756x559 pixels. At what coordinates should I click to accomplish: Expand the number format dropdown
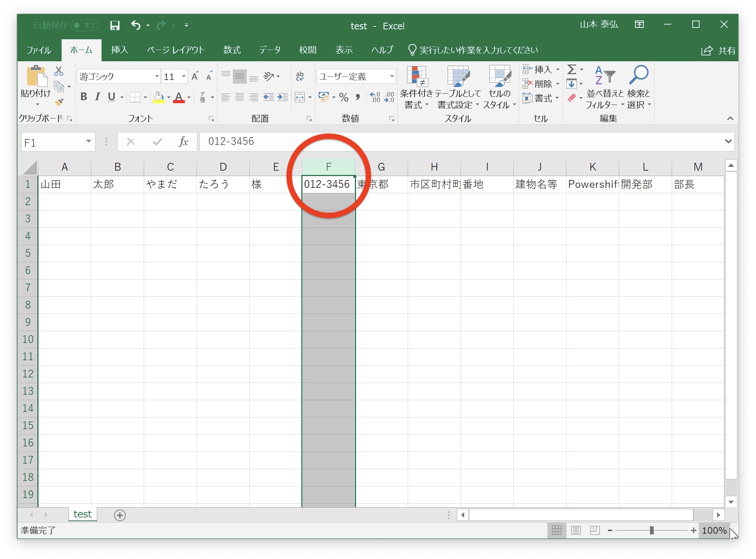coord(392,76)
